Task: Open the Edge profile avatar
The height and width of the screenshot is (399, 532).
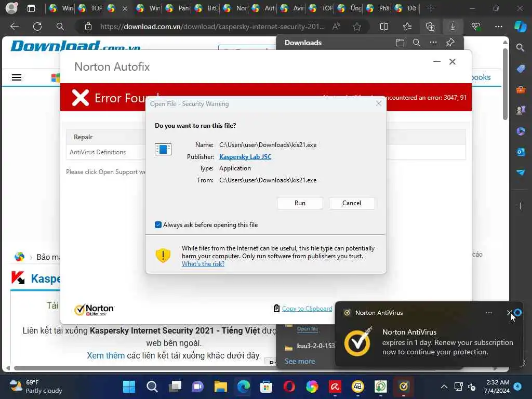Action: point(11,8)
